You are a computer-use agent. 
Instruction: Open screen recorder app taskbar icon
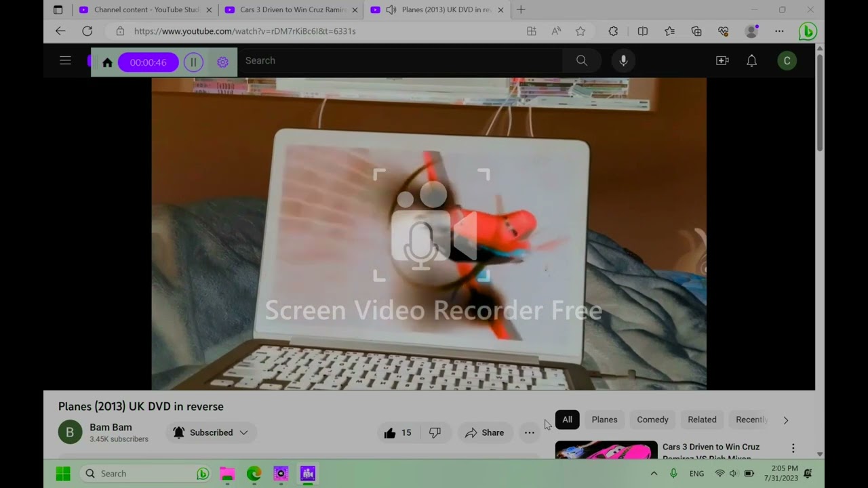tap(308, 474)
